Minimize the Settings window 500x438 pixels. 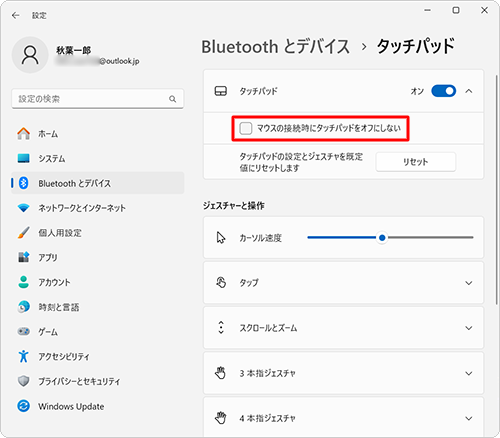coord(427,10)
